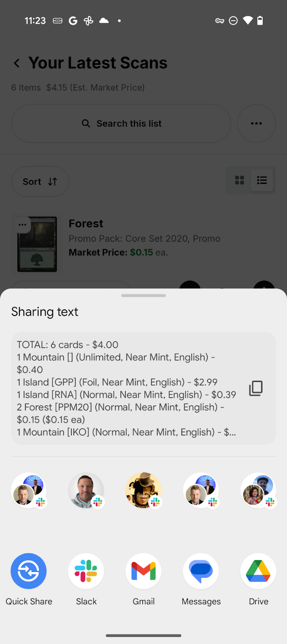The image size is (287, 644).
Task: Share via Quick Share
Action: click(29, 571)
